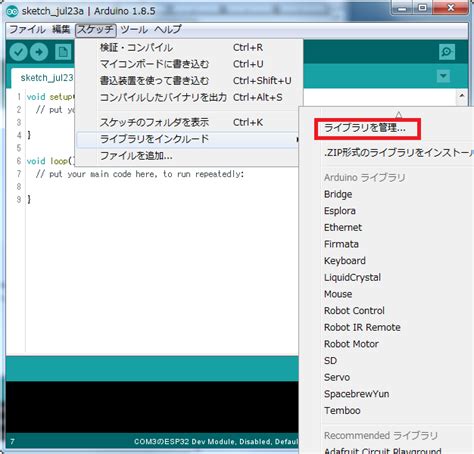Open the Serial Monitor magnifier icon
474x454 pixels.
tap(447, 52)
